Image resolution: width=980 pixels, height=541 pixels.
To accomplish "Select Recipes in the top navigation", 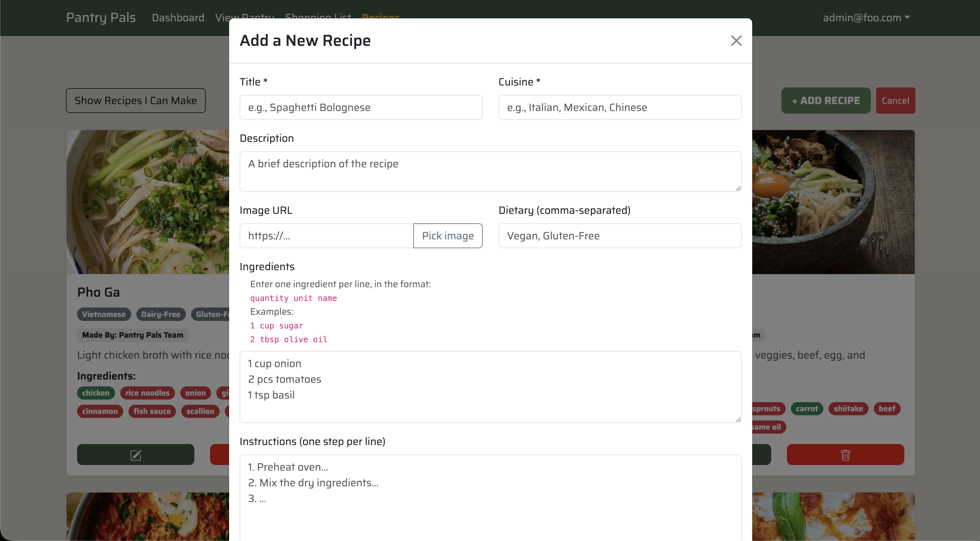I will (381, 17).
